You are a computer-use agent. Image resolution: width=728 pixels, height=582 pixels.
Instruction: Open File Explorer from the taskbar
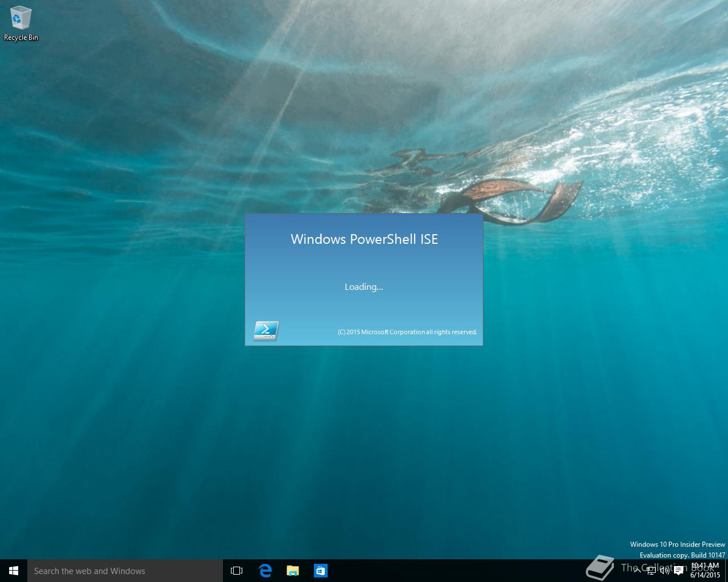coord(293,571)
